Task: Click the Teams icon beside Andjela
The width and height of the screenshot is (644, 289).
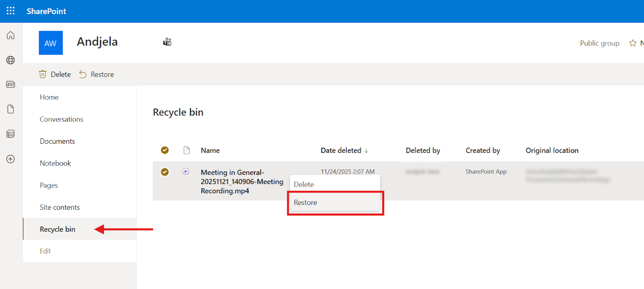Action: click(x=167, y=42)
